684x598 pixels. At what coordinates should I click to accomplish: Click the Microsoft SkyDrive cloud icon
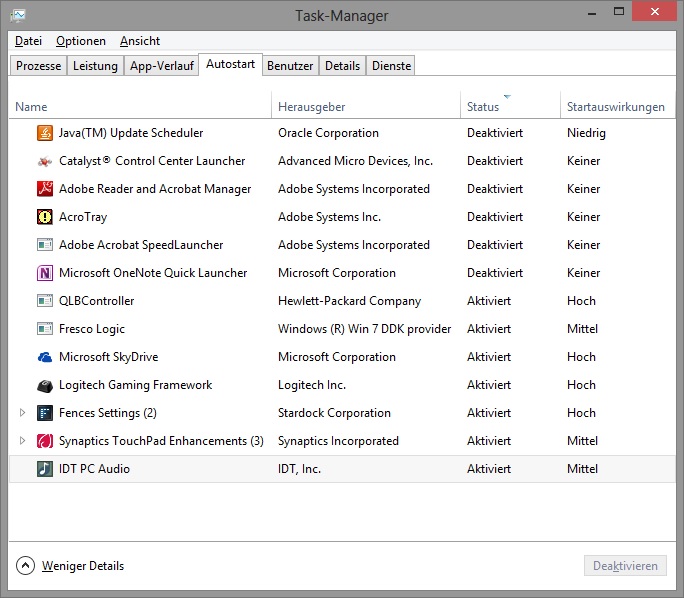(x=45, y=357)
